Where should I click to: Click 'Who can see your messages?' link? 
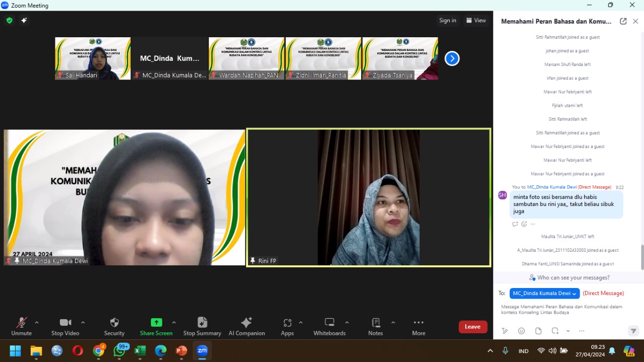click(569, 277)
